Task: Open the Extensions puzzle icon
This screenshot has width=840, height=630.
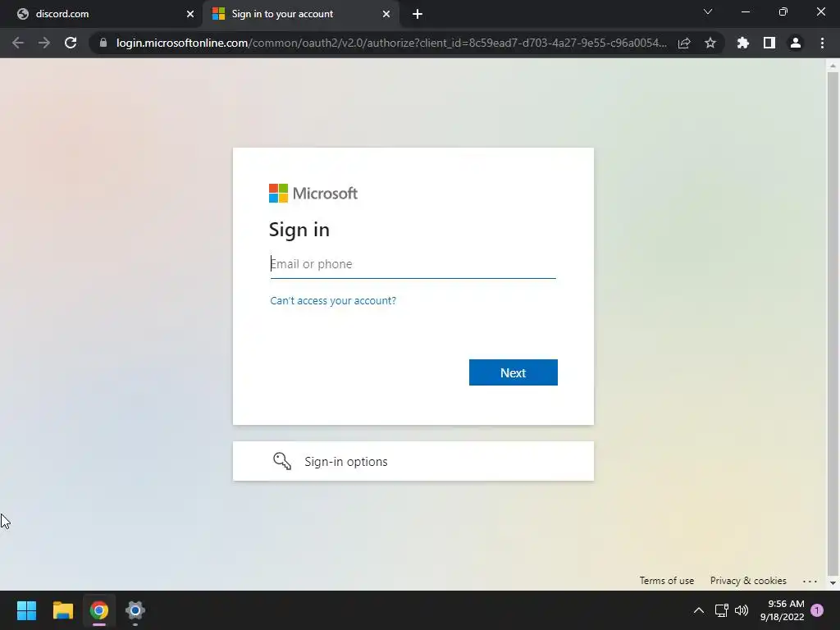Action: click(743, 43)
